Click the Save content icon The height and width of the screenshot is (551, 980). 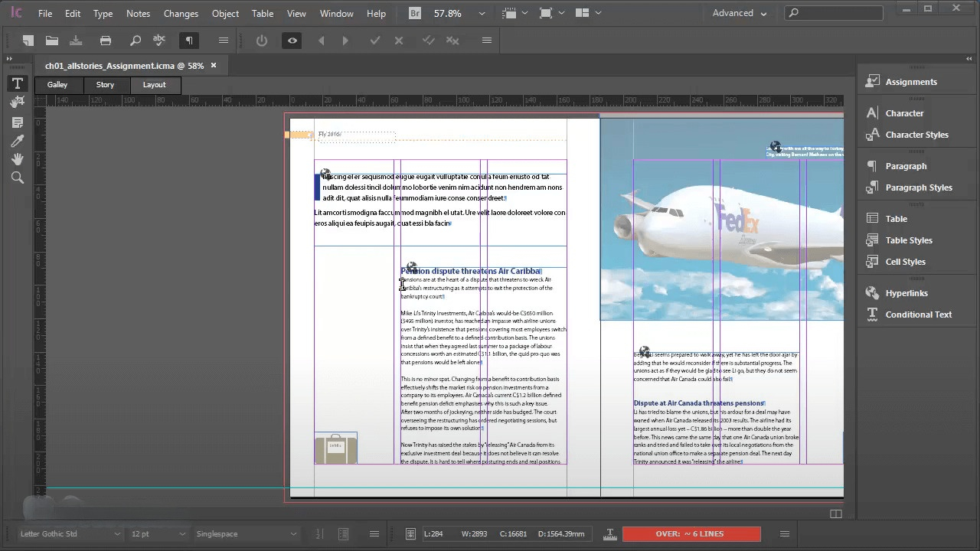pos(76,41)
